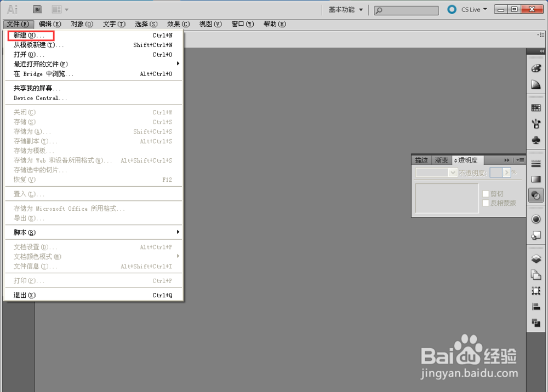The height and width of the screenshot is (392, 548).
Task: Expand the 脚本 submenu
Action: (x=93, y=233)
